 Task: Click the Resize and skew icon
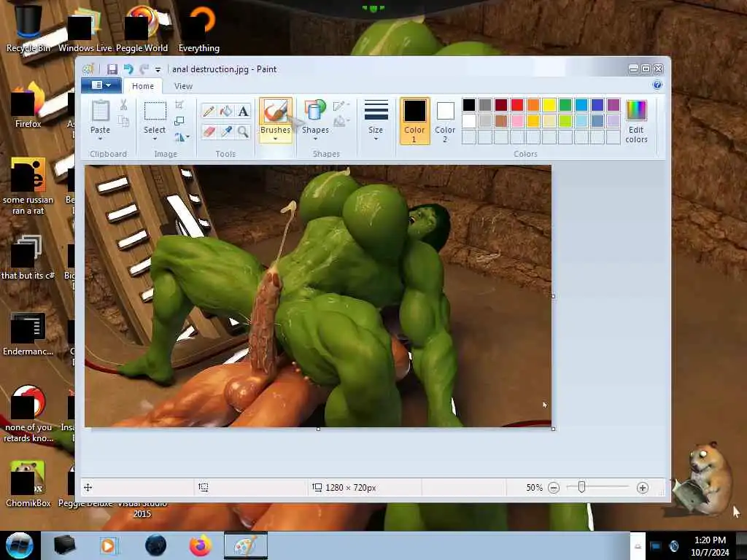point(179,122)
